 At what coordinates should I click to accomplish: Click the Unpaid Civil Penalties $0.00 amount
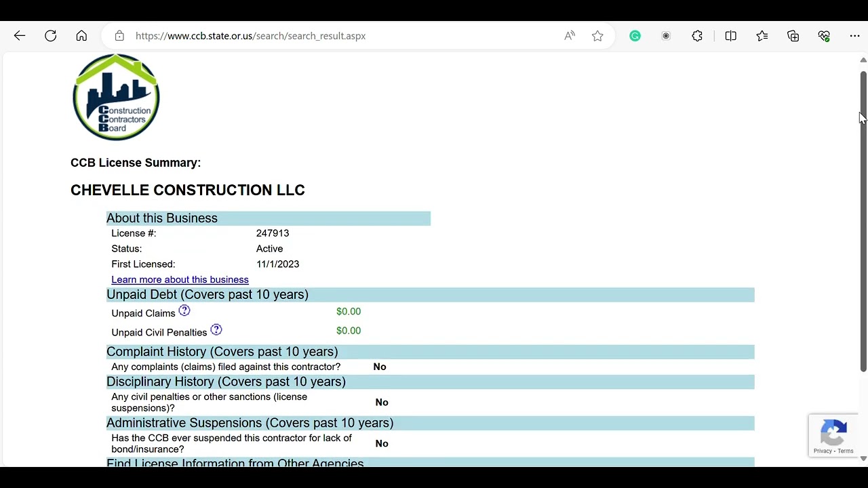[x=349, y=330]
